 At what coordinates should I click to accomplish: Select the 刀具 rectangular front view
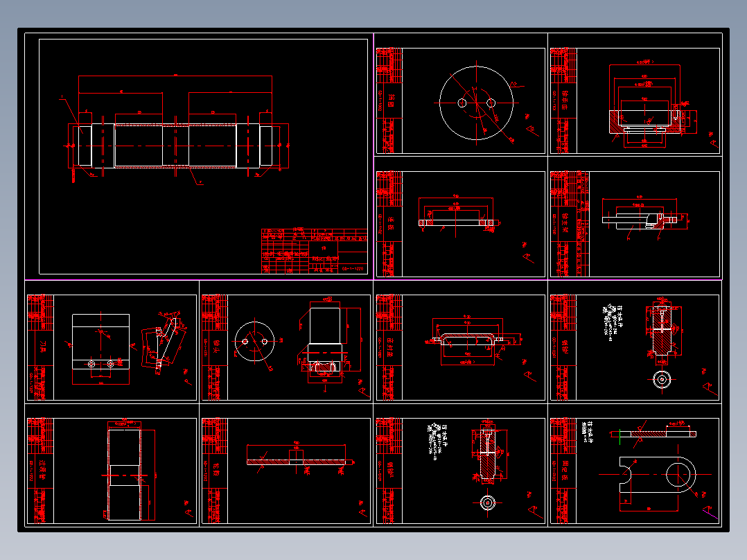pos(100,341)
